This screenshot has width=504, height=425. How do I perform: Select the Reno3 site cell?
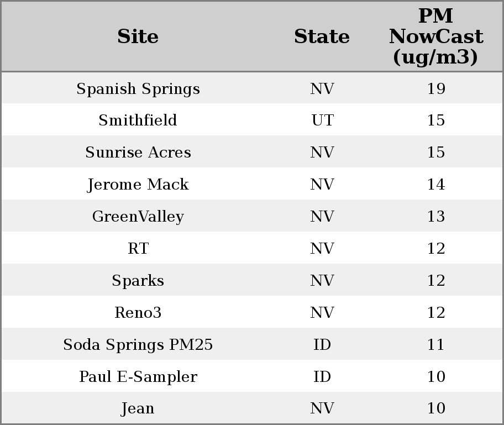[138, 313]
